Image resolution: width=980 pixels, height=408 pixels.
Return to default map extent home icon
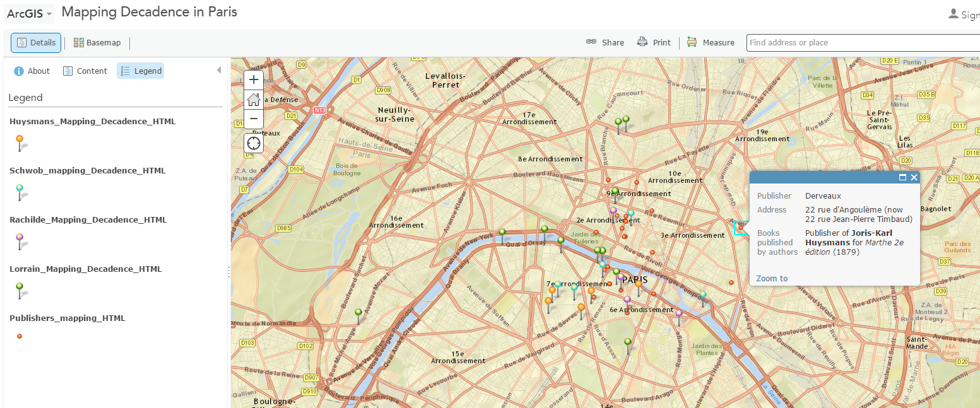(x=254, y=99)
